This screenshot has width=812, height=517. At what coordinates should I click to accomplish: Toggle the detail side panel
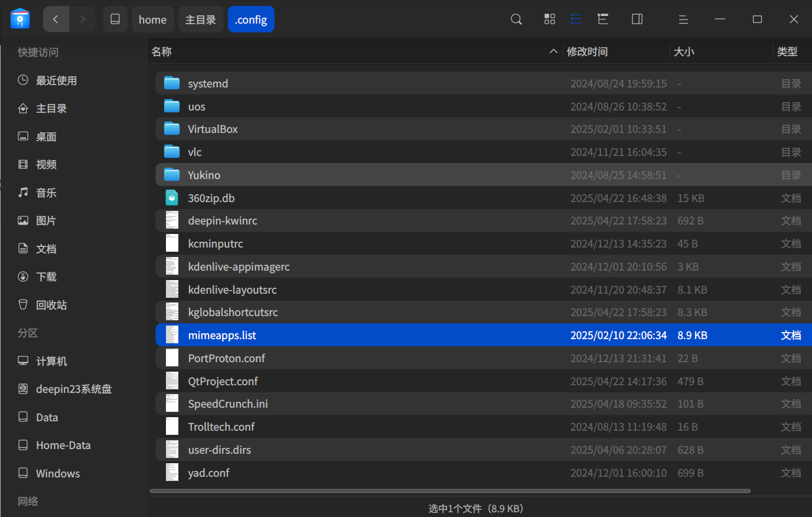[x=637, y=19]
